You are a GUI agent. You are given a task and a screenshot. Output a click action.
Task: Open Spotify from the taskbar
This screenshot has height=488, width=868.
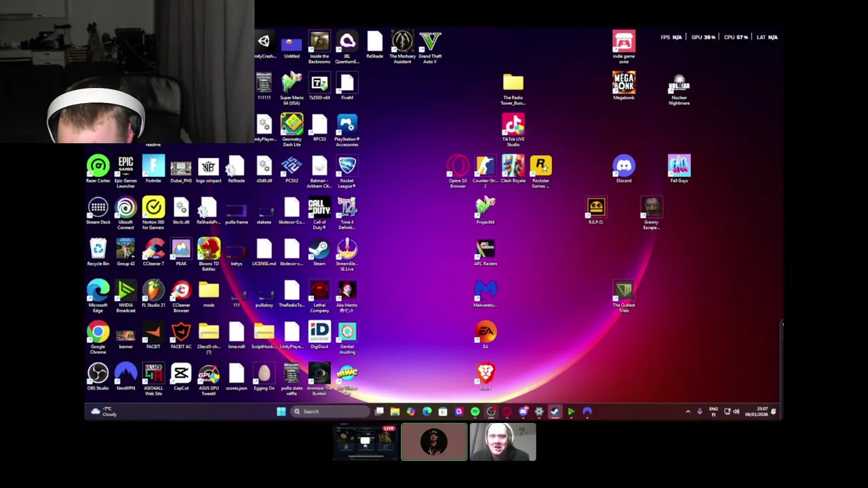click(475, 411)
